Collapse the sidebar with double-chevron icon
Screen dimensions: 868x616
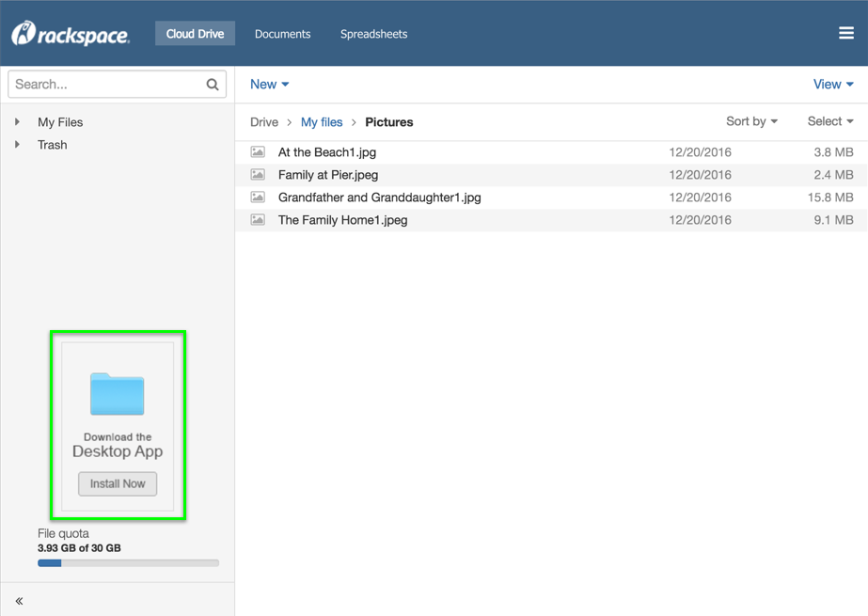point(20,601)
